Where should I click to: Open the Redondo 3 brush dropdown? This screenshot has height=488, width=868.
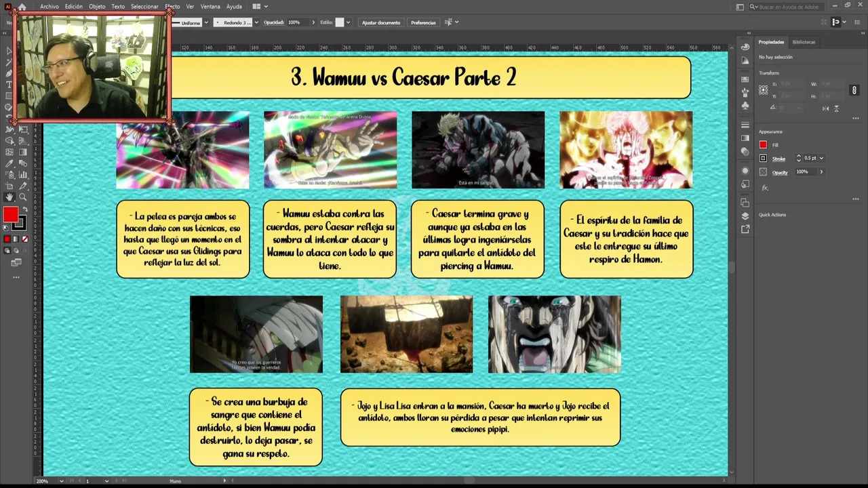click(x=256, y=22)
